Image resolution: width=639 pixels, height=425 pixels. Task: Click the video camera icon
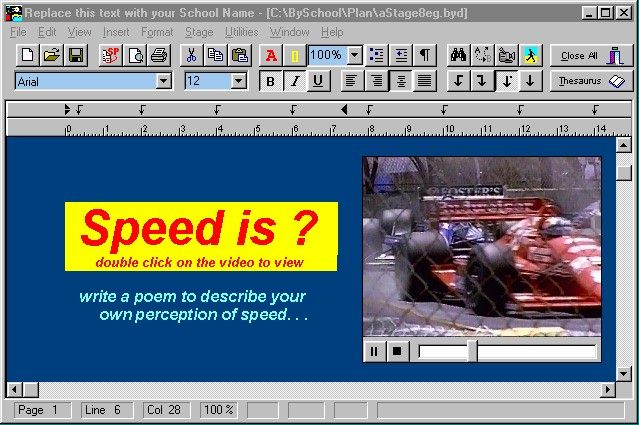[x=507, y=55]
